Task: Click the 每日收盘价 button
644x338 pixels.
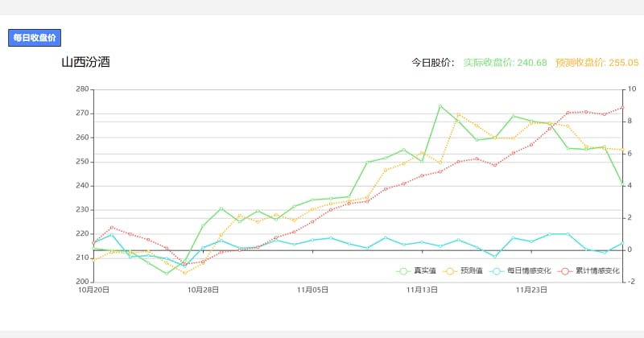Action: click(x=35, y=38)
